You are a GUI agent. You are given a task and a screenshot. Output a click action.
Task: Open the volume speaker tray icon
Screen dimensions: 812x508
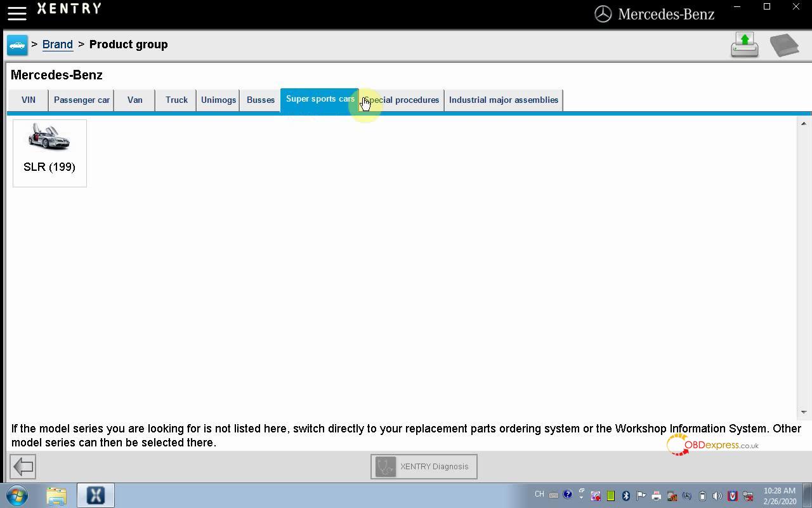pyautogui.click(x=717, y=496)
